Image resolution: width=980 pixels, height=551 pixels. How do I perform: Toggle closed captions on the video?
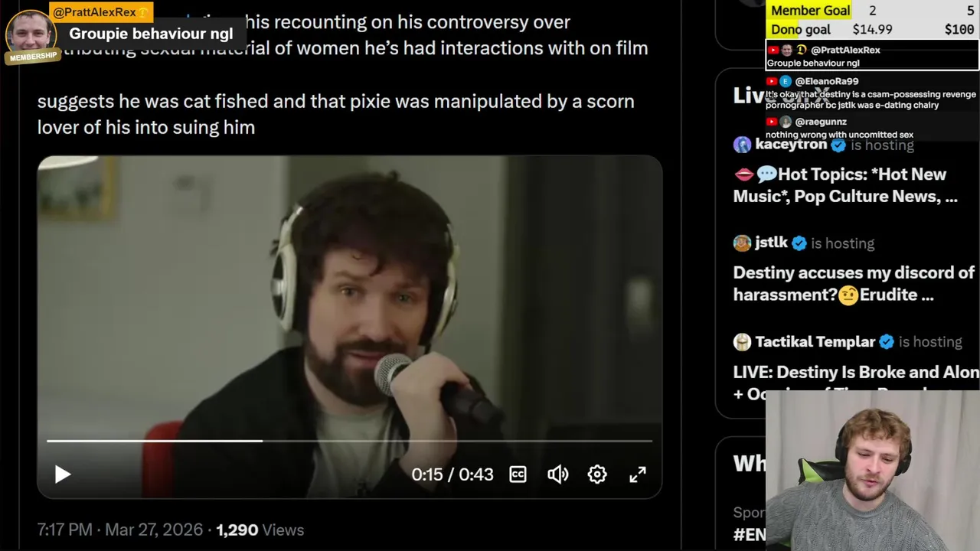[518, 474]
